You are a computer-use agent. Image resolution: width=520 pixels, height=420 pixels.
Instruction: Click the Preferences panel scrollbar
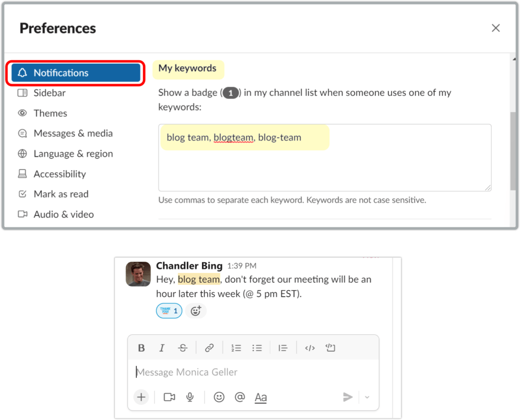(513, 151)
